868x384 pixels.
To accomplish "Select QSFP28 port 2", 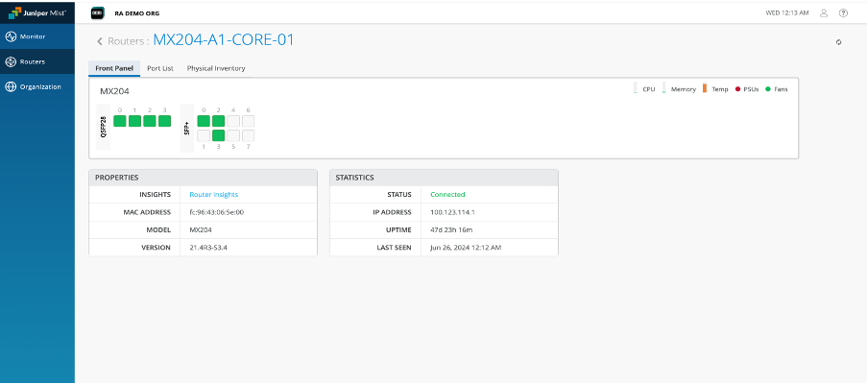I will pyautogui.click(x=150, y=121).
